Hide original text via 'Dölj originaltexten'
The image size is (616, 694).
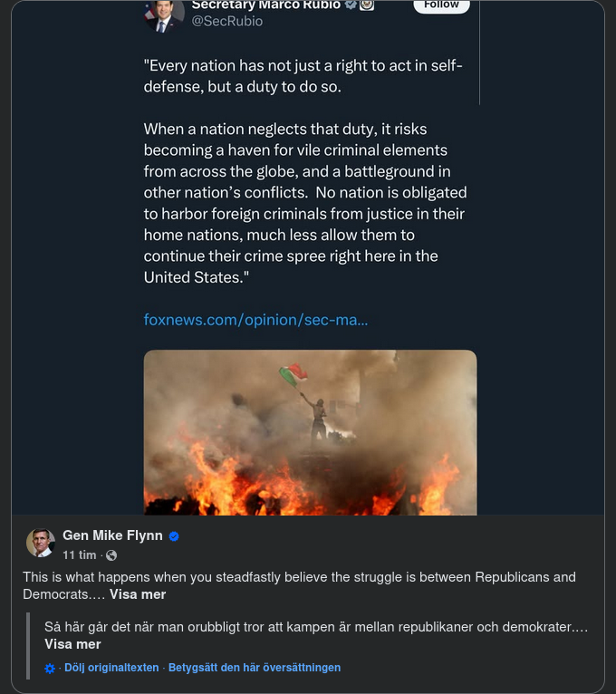[111, 668]
